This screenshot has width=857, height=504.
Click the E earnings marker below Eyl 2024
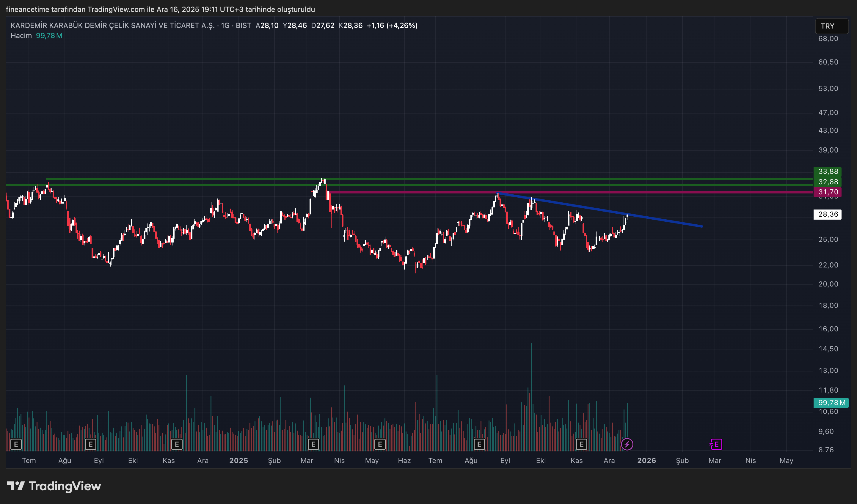pyautogui.click(x=90, y=444)
